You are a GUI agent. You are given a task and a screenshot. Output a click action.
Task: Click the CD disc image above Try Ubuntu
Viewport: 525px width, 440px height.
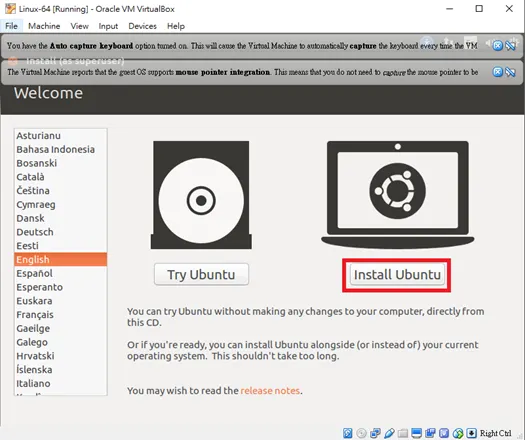(201, 195)
